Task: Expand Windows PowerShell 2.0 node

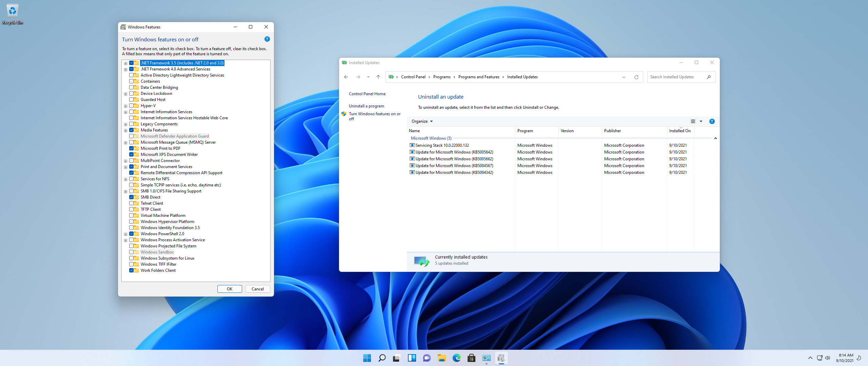Action: 125,234
